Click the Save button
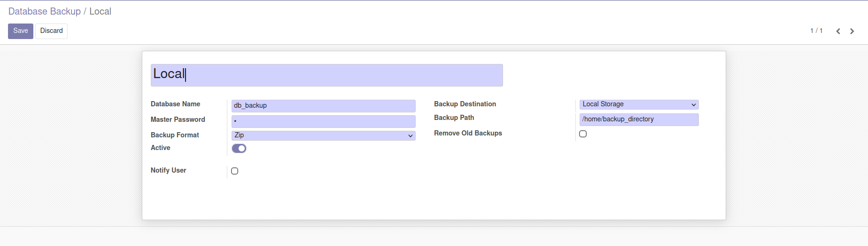The image size is (868, 246). [21, 31]
